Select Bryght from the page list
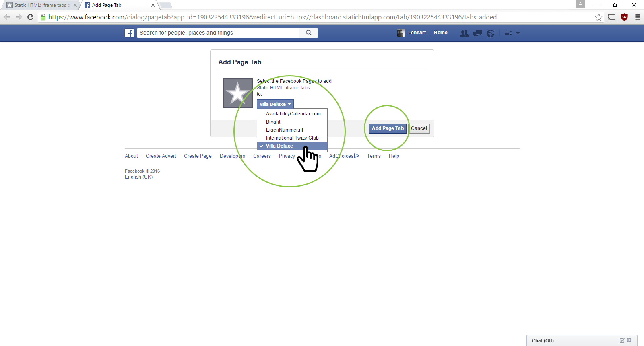This screenshot has height=346, width=644. 292,122
